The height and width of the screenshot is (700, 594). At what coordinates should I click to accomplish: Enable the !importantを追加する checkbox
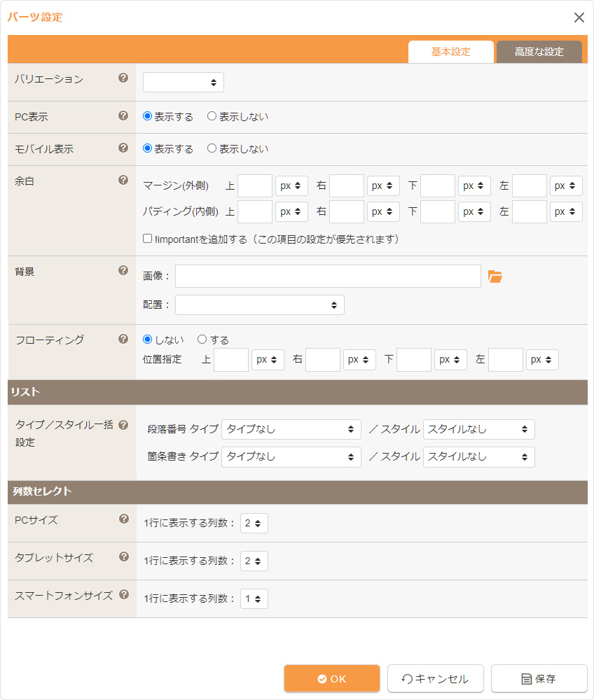(x=148, y=239)
